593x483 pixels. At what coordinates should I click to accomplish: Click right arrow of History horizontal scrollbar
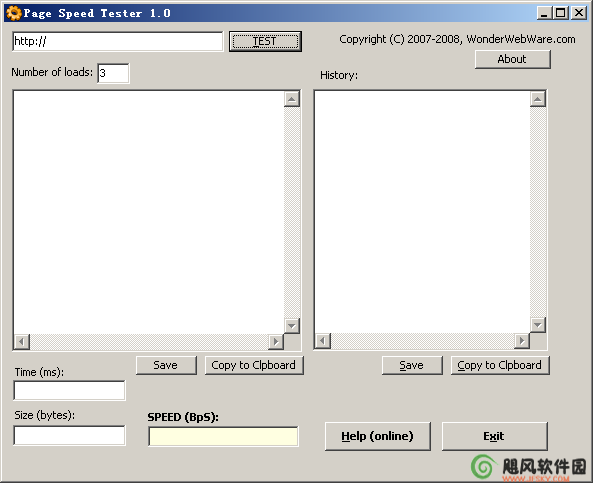tap(522, 341)
